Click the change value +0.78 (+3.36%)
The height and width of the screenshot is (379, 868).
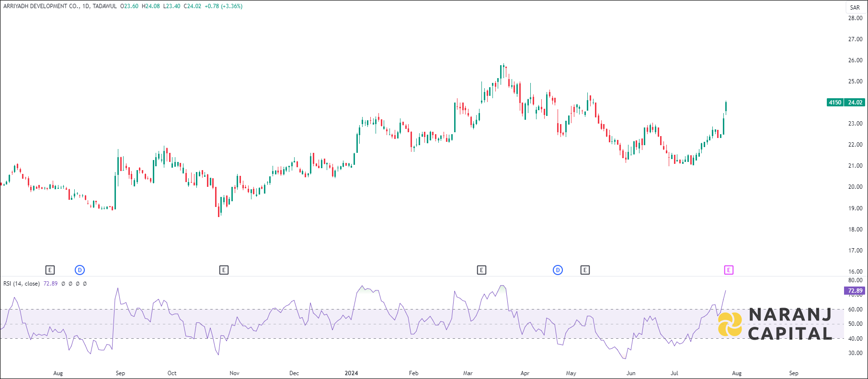223,6
